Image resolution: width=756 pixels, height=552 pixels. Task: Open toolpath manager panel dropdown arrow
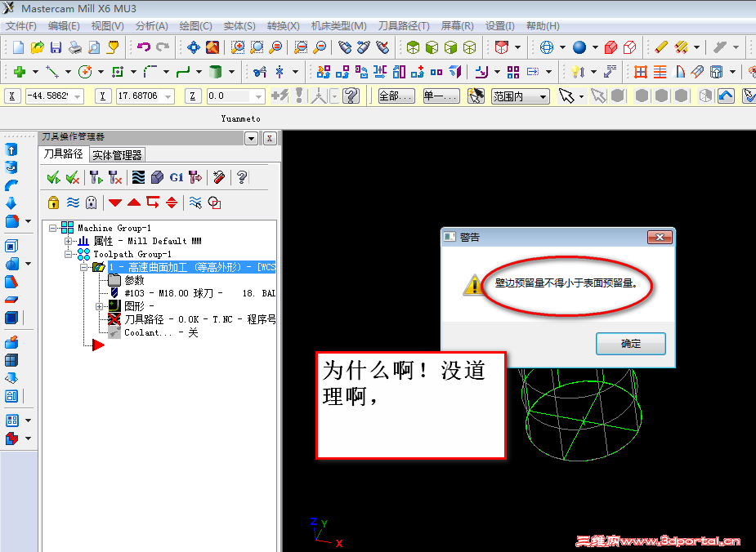click(x=251, y=139)
